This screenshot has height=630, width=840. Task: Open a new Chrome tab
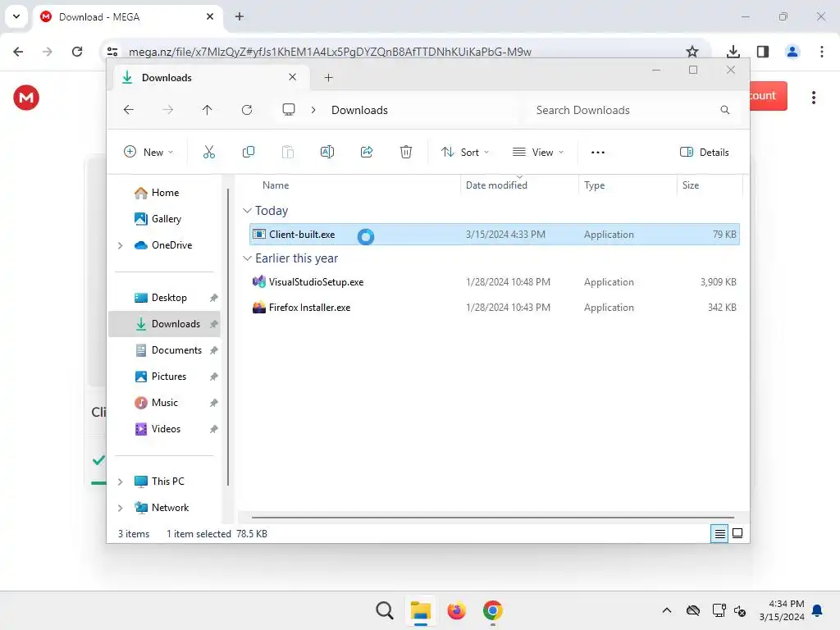pyautogui.click(x=240, y=16)
